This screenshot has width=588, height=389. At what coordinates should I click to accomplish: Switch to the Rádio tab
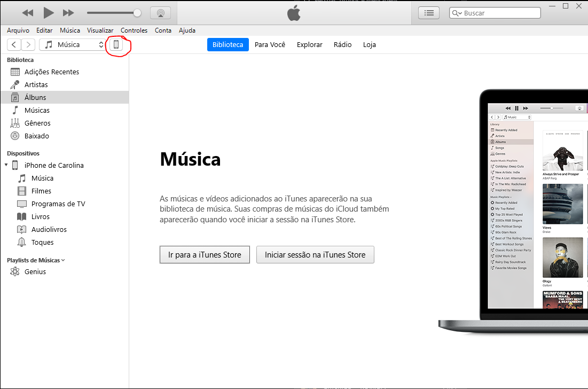coord(343,45)
